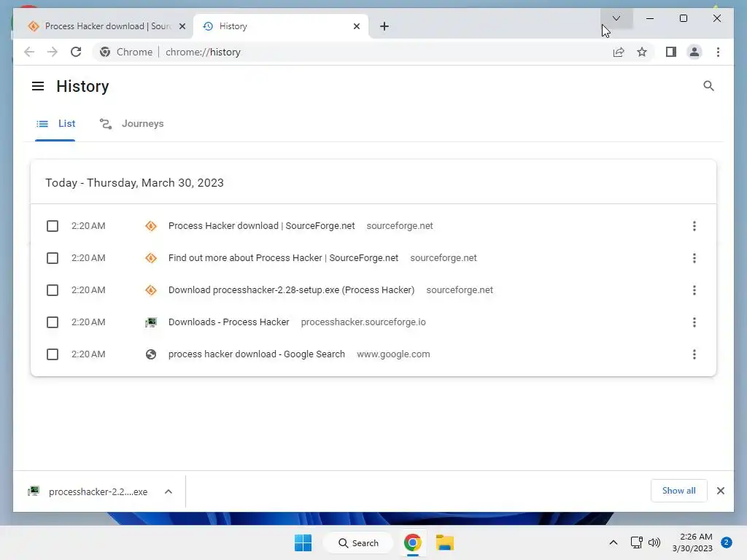747x560 pixels.
Task: Close the History tab
Action: click(x=356, y=26)
